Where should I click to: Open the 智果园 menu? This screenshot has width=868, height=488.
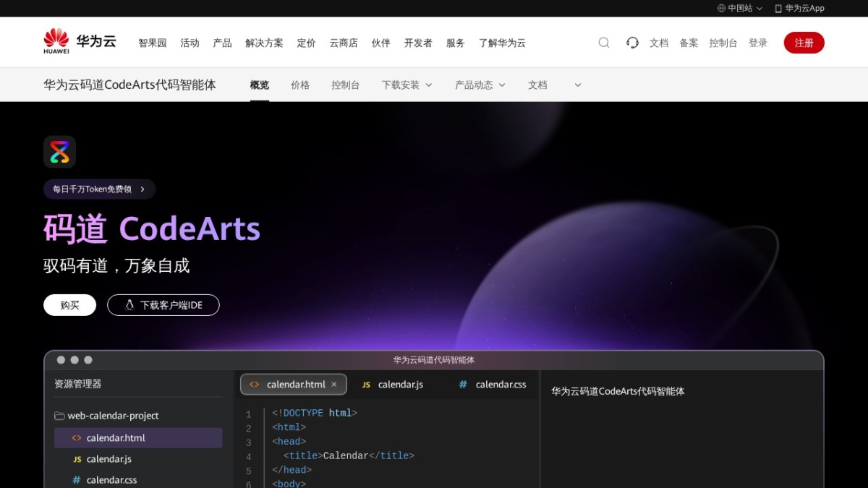click(x=153, y=43)
